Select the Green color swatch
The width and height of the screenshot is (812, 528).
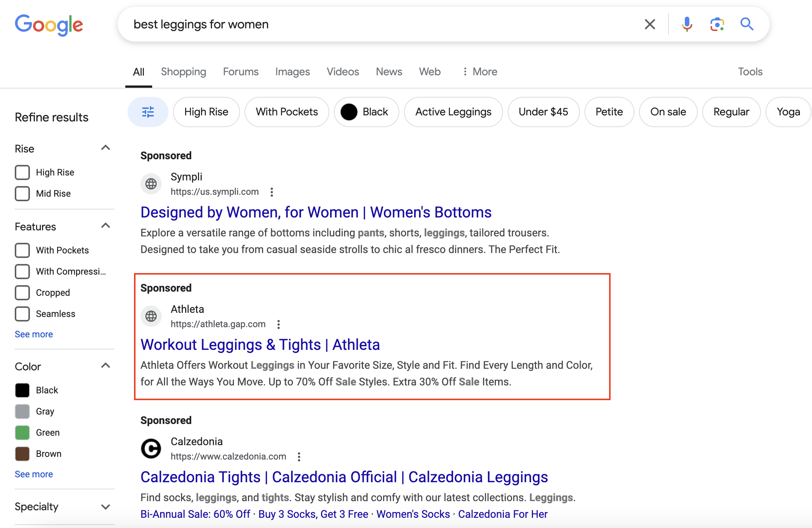point(22,432)
